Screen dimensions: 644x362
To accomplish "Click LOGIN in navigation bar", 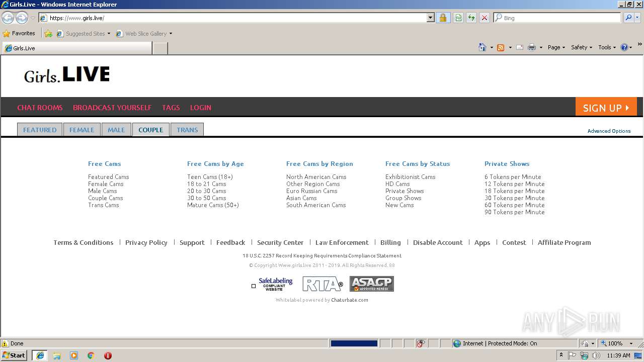I will click(201, 108).
